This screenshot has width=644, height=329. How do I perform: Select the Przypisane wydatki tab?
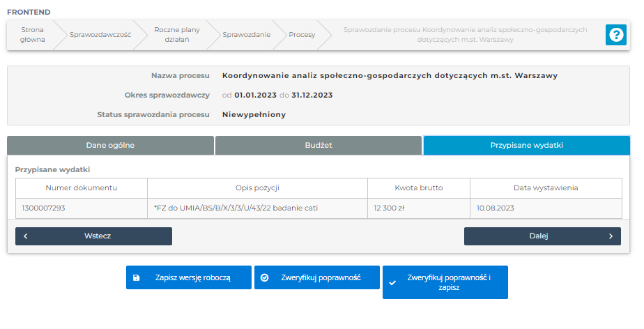(526, 145)
